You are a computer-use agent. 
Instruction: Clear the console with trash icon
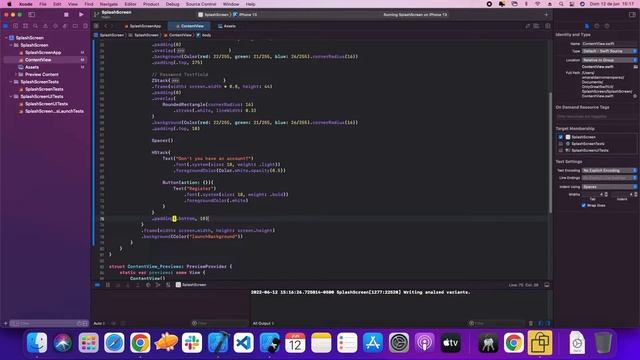tap(531, 323)
